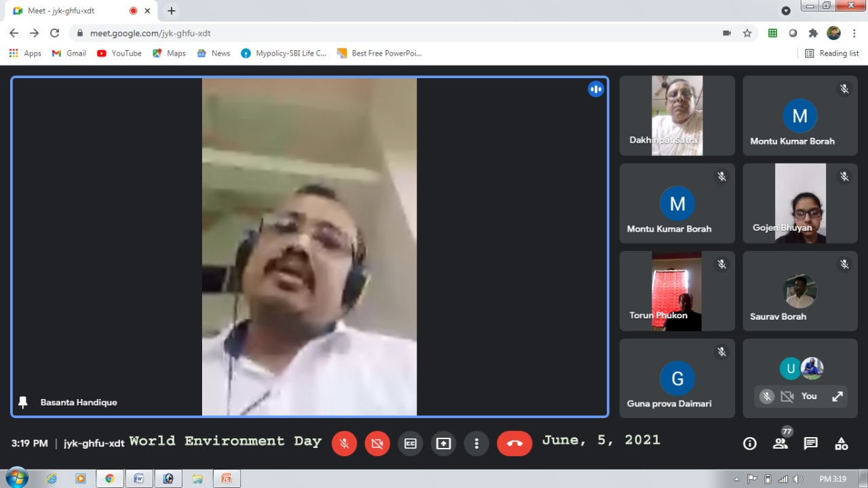Open News bookmark

pyautogui.click(x=214, y=53)
